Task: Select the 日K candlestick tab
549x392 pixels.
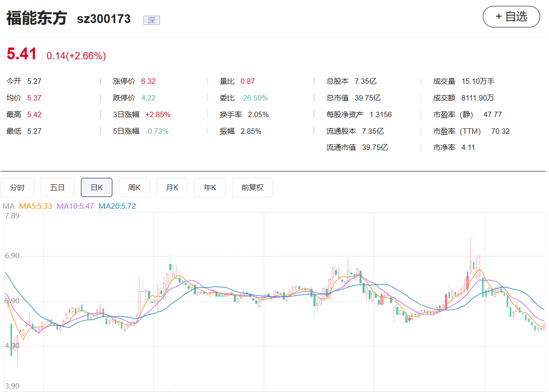Action: point(96,187)
